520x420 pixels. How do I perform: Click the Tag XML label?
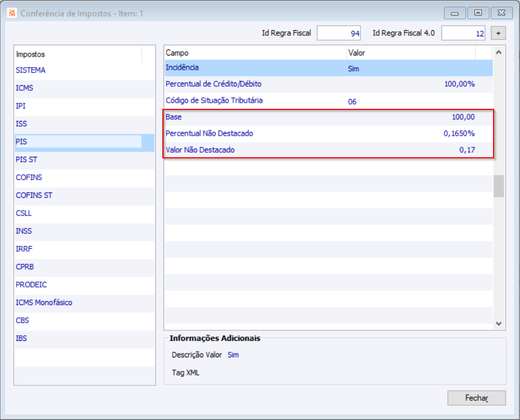tap(185, 373)
